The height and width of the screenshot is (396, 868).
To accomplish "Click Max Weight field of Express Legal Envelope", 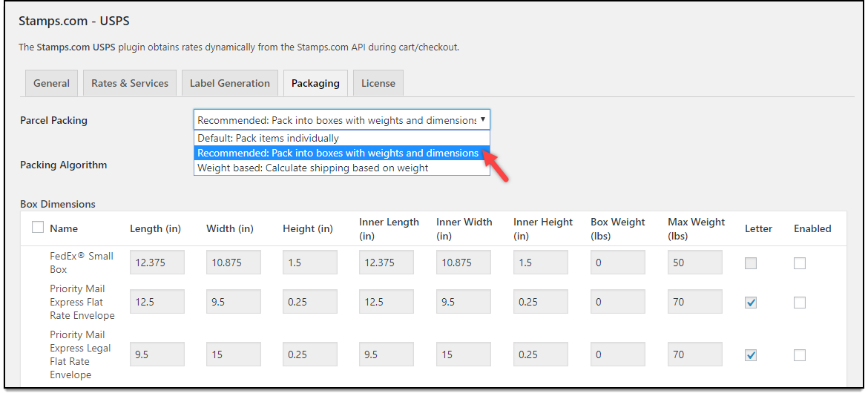I will click(694, 354).
